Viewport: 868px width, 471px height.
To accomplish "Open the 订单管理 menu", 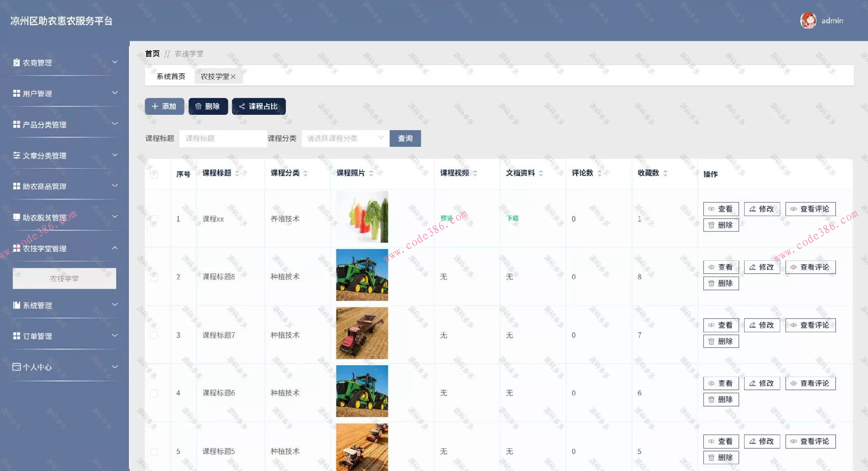I will pyautogui.click(x=65, y=336).
